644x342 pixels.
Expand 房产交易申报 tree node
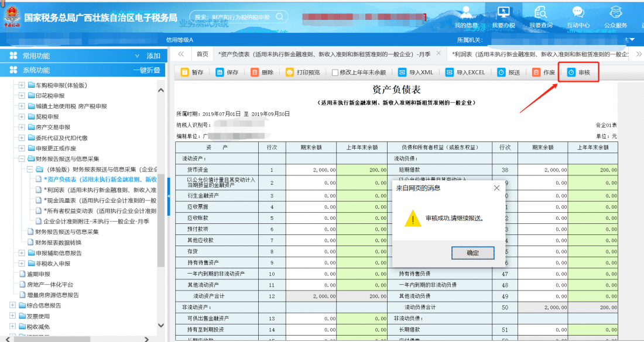coord(21,127)
